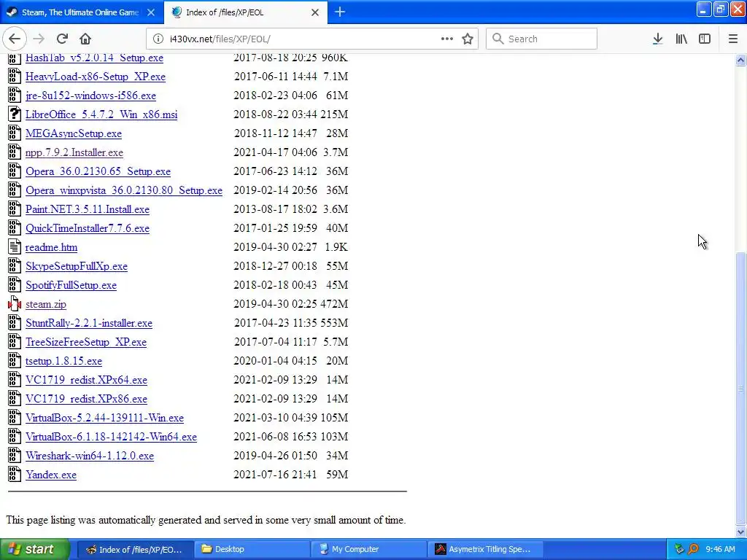Click the binary icon beside Wireshark-win64-1.12.0.exe
Viewport: 747px width, 560px height.
pos(15,455)
